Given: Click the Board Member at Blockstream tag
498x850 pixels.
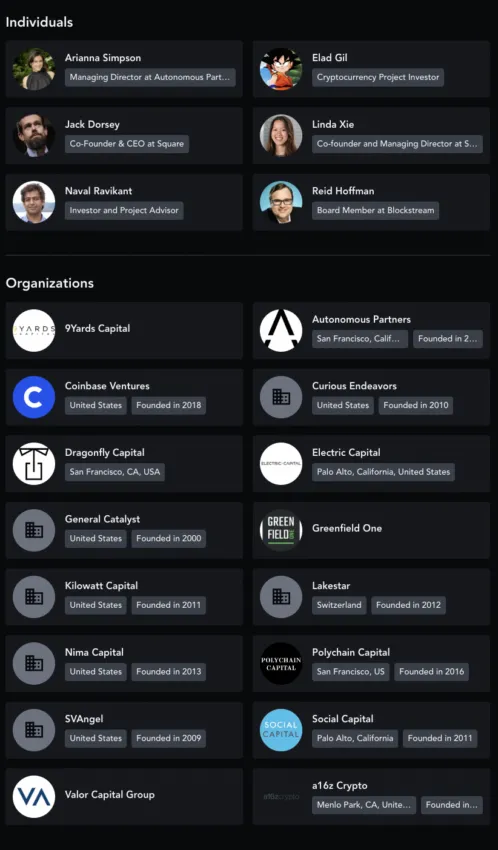Looking at the screenshot, I should [376, 210].
